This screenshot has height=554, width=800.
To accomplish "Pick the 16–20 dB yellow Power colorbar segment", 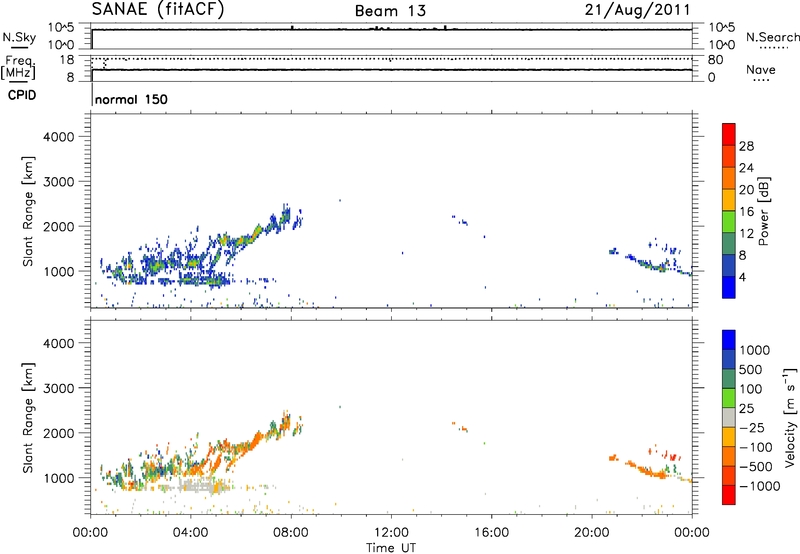I will tap(729, 199).
